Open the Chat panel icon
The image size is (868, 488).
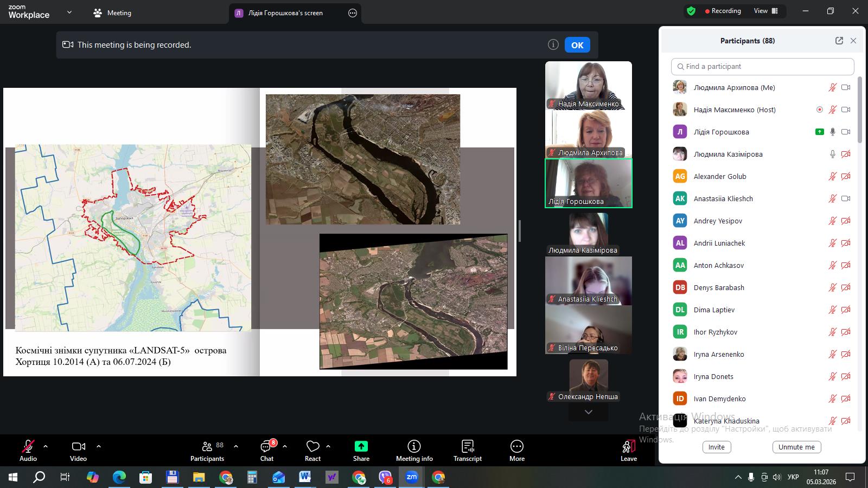point(266,447)
